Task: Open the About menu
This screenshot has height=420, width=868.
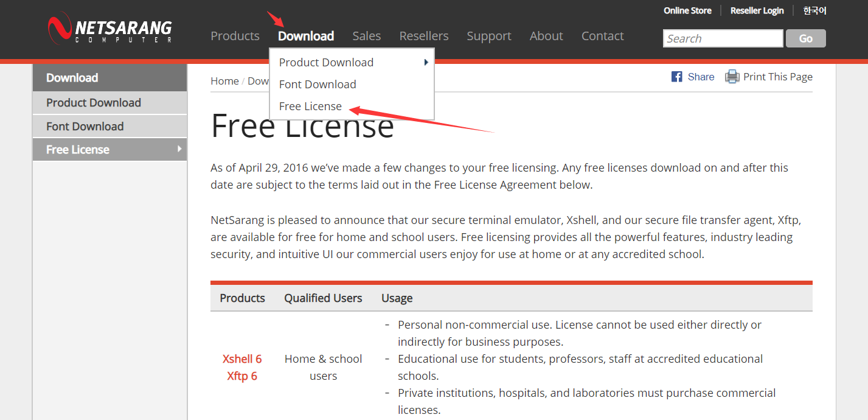Action: pos(546,36)
